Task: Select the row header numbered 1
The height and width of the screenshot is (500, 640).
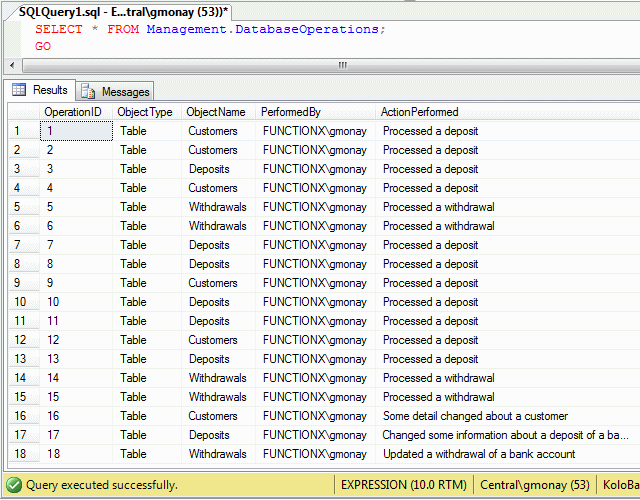Action: [24, 131]
